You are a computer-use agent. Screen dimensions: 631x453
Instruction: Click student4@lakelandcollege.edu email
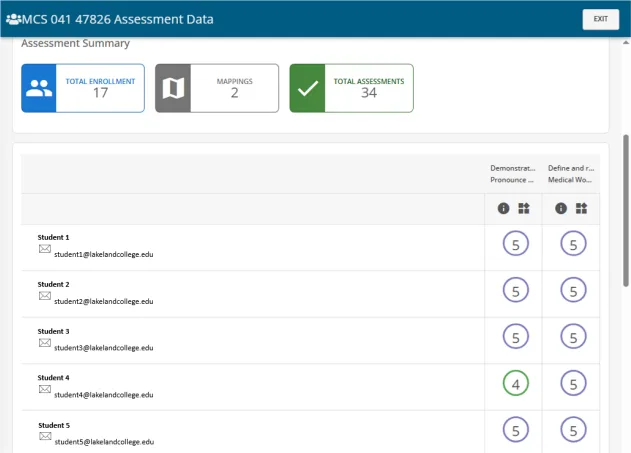pos(103,395)
